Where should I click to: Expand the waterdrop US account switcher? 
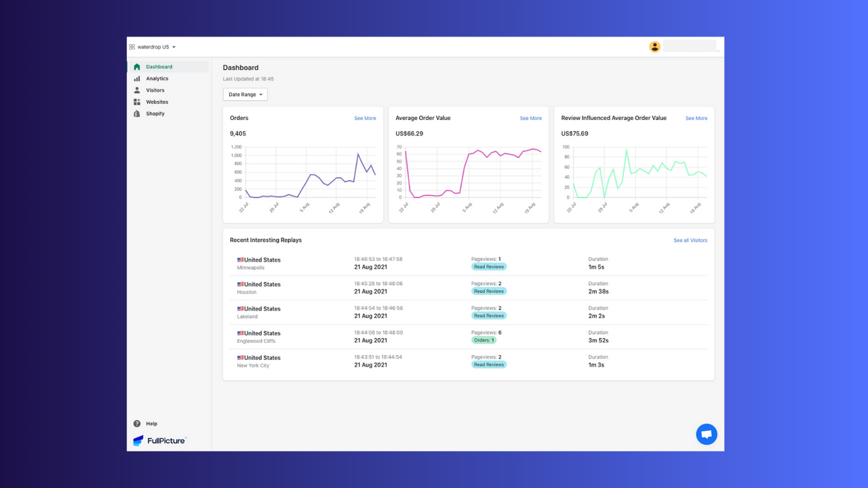tap(153, 46)
